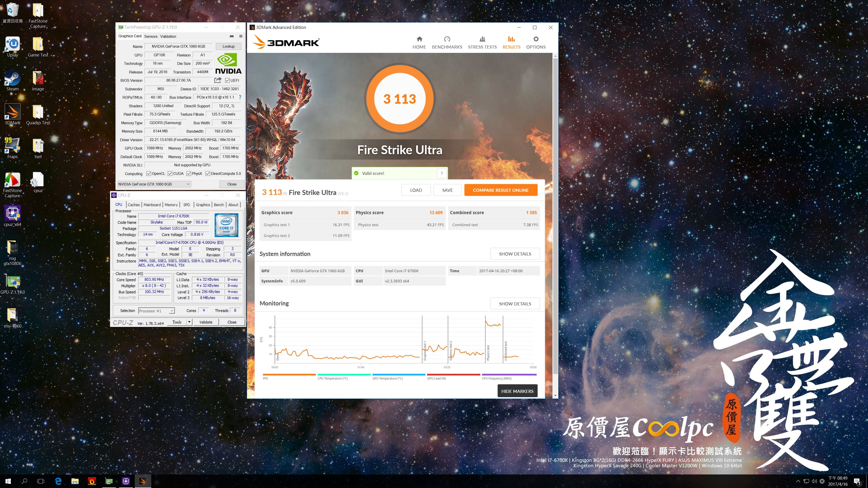The height and width of the screenshot is (488, 868).
Task: Open GPU-Z hamburger menu icon
Action: pyautogui.click(x=241, y=36)
